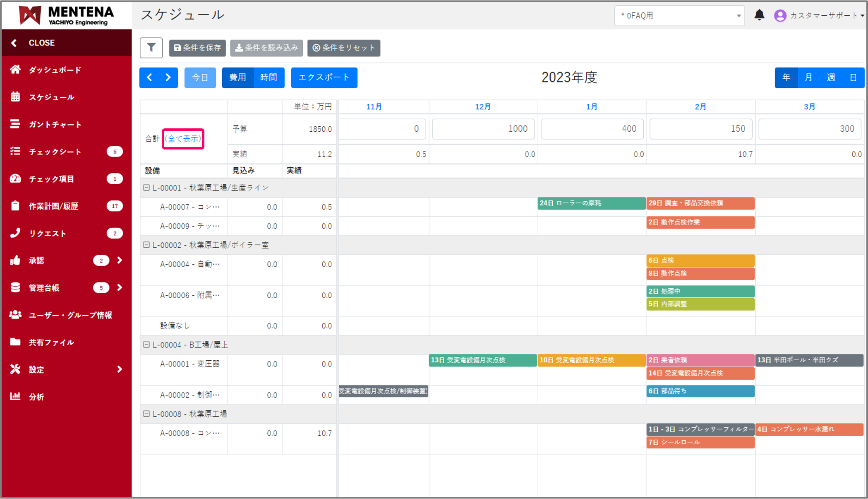The image size is (868, 499).
Task: Open the 0FAQ用 dropdown selector
Action: (x=679, y=16)
